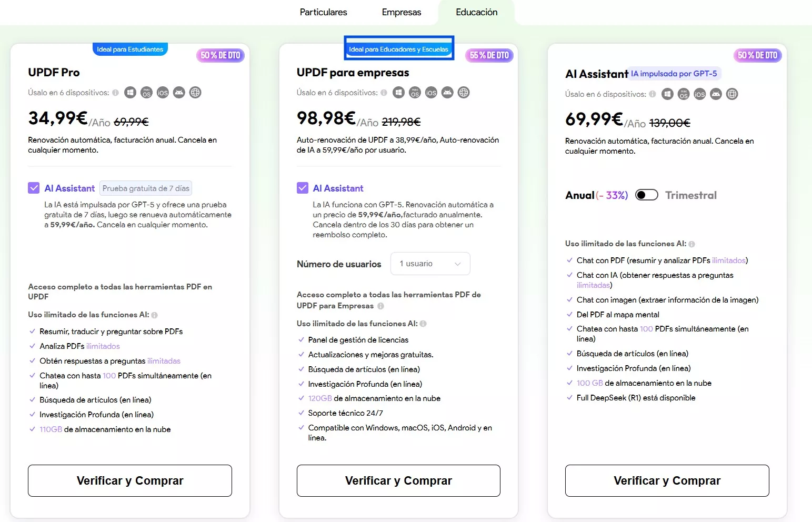
Task: Click info icon next to 'UPDF para Empresas' access text
Action: click(x=380, y=306)
